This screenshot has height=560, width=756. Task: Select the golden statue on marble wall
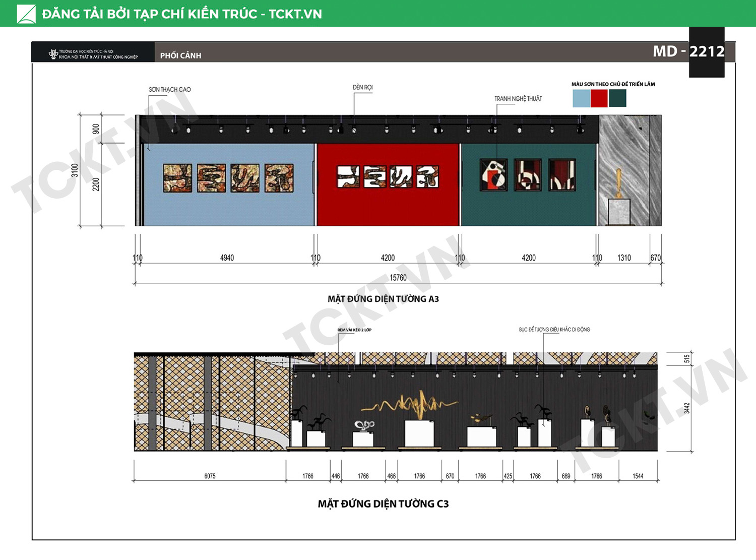(619, 183)
